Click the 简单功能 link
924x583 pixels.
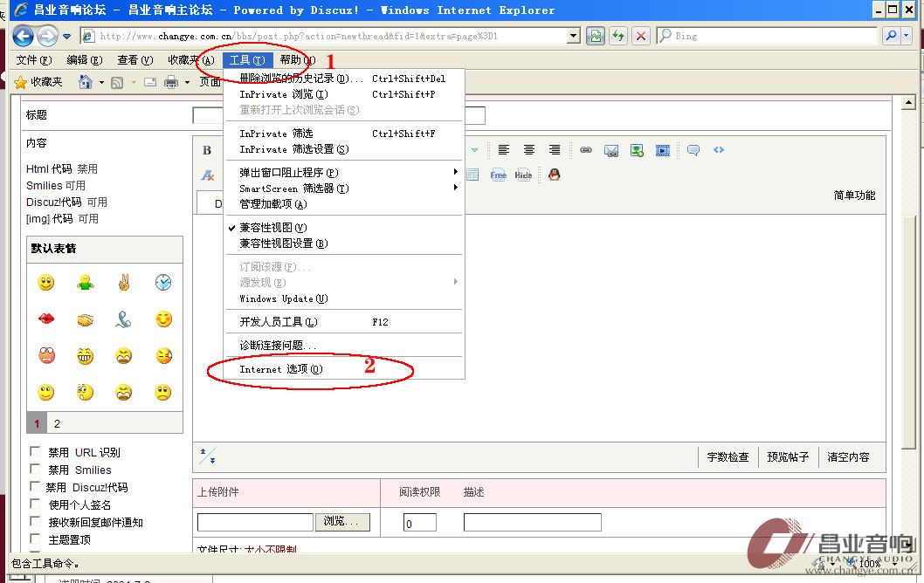click(x=854, y=195)
